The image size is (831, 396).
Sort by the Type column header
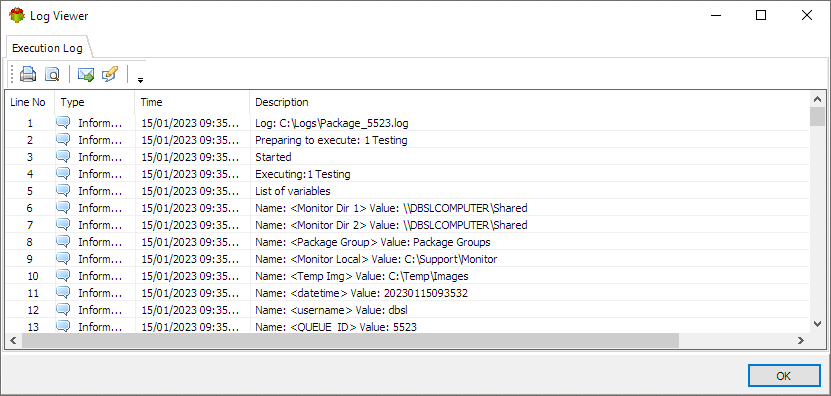(95, 102)
